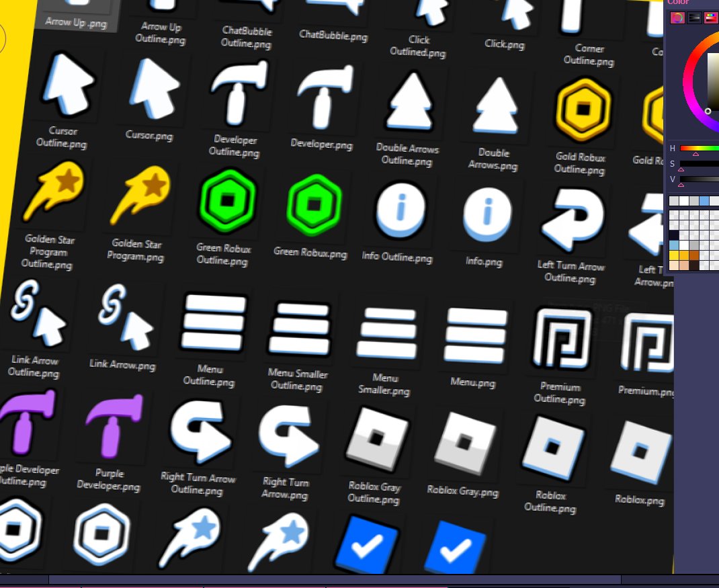The height and width of the screenshot is (588, 719).
Task: Switch to the color wheel tab
Action: pos(677,18)
